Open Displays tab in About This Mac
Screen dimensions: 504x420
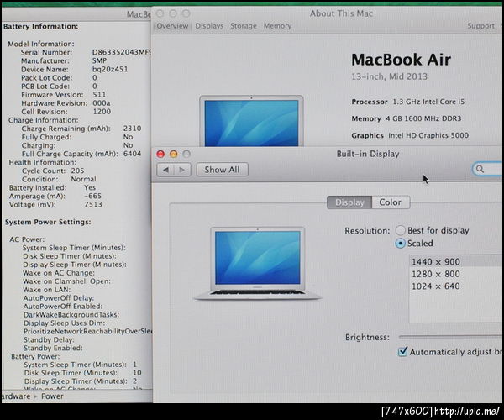209,26
